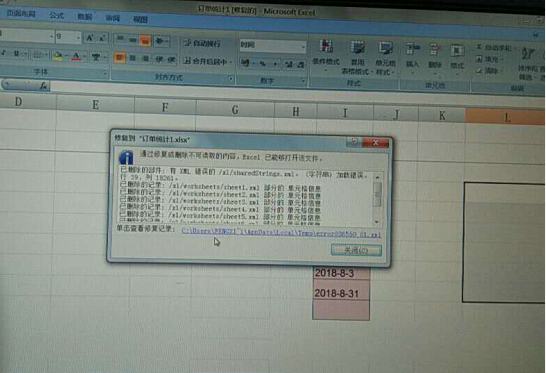The height and width of the screenshot is (373, 546).
Task: Open the repair log file path link
Action: click(281, 233)
